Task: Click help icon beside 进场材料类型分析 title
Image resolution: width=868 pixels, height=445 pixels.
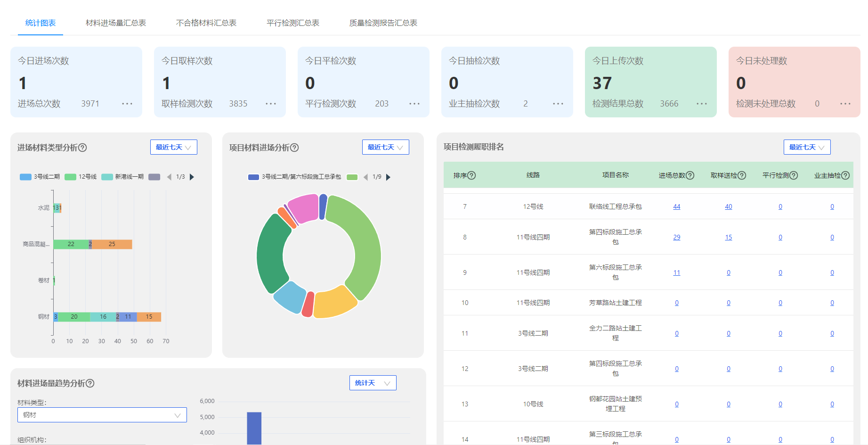Action: pyautogui.click(x=82, y=148)
